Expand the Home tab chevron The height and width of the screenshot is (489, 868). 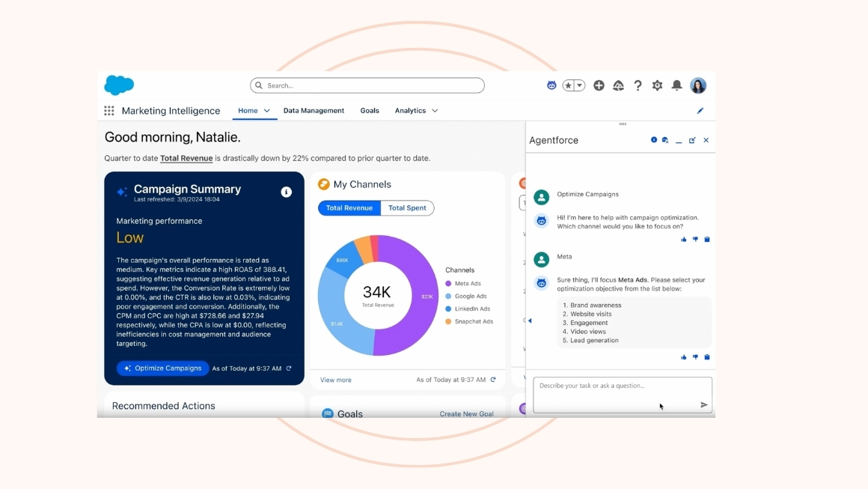point(267,111)
